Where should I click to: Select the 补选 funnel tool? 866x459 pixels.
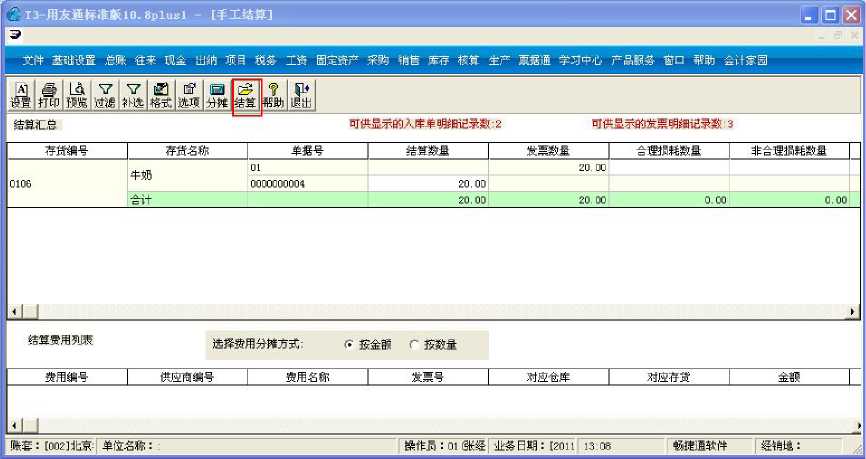coord(133,96)
